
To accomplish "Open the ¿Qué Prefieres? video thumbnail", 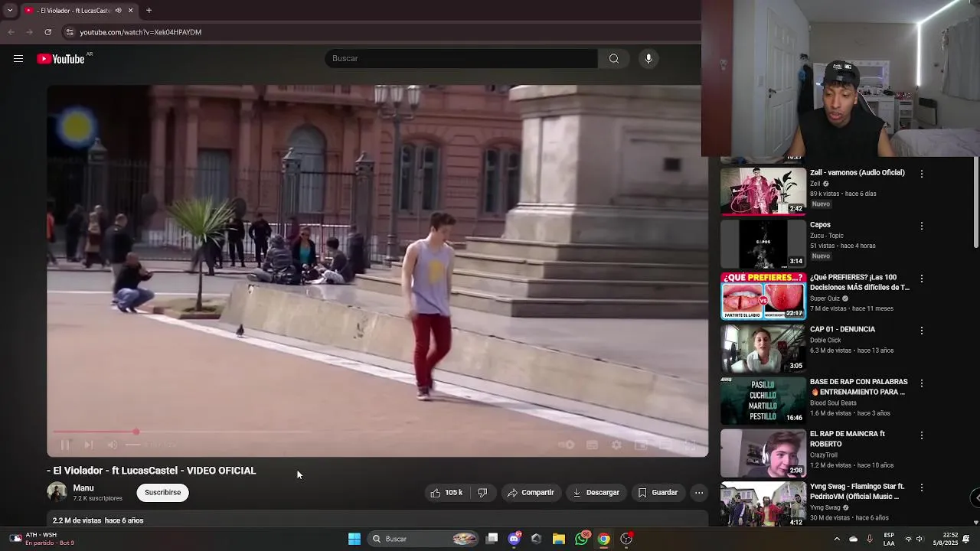I will point(763,295).
